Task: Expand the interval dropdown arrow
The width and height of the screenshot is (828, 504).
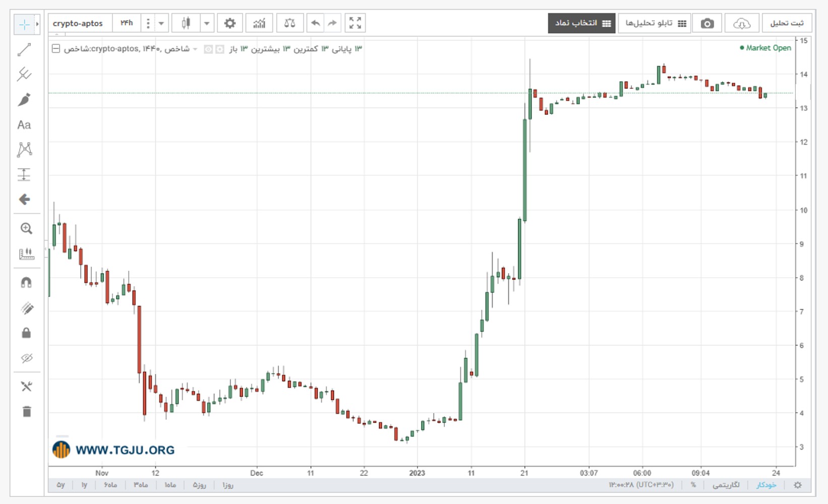Action: (x=161, y=23)
